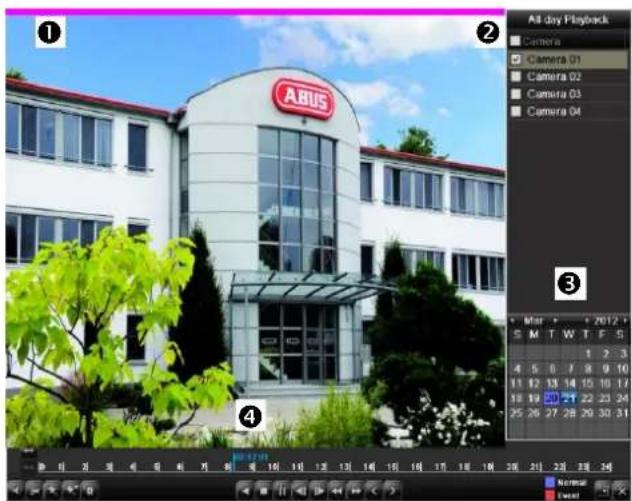This screenshot has width=632, height=501.
Task: Click the reverse play button
Action: pos(245,491)
